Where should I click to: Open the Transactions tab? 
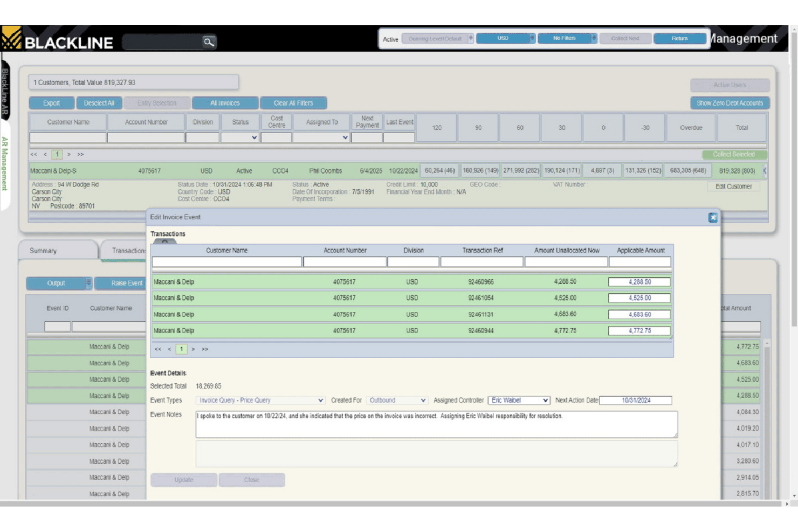(x=124, y=251)
